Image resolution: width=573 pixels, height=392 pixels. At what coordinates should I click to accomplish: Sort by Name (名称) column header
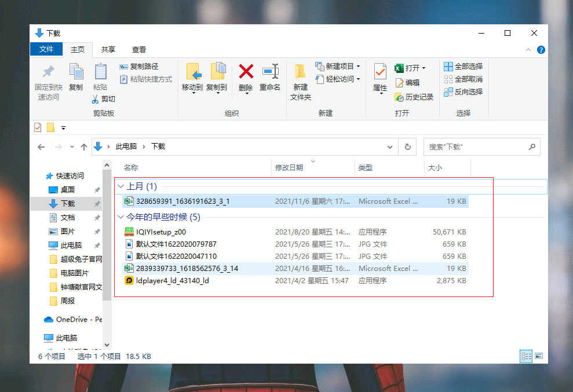pyautogui.click(x=131, y=168)
